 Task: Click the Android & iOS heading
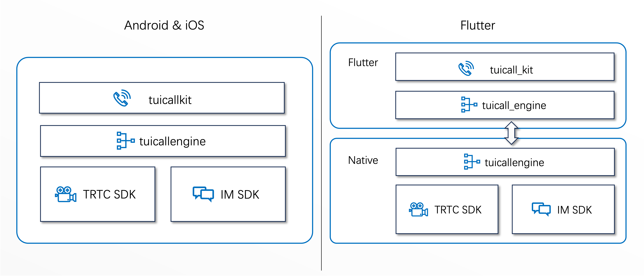tap(164, 25)
